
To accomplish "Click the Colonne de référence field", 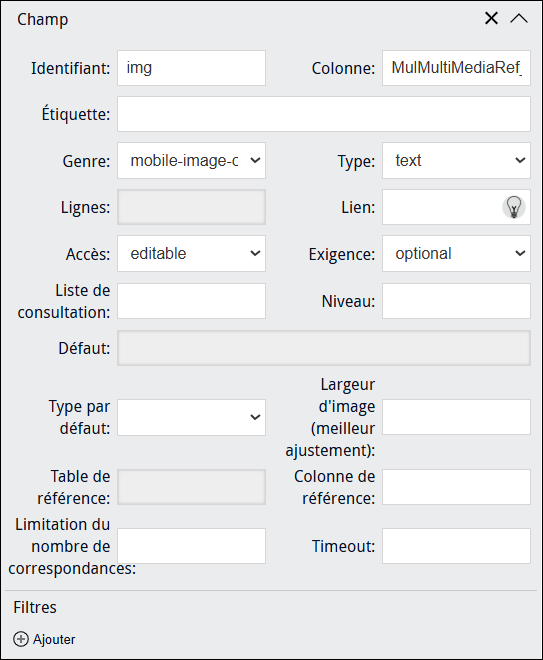I will pos(456,487).
